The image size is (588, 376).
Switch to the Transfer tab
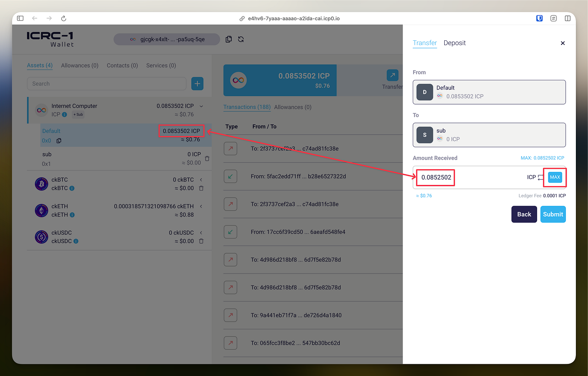pos(424,43)
